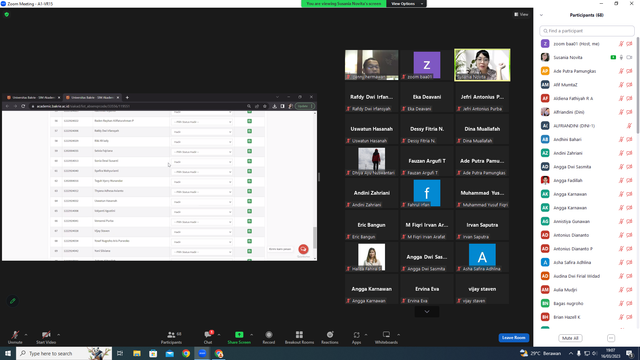This screenshot has height=360, width=640.
Task: Click the green encryption shield icon
Action: tap(7, 14)
